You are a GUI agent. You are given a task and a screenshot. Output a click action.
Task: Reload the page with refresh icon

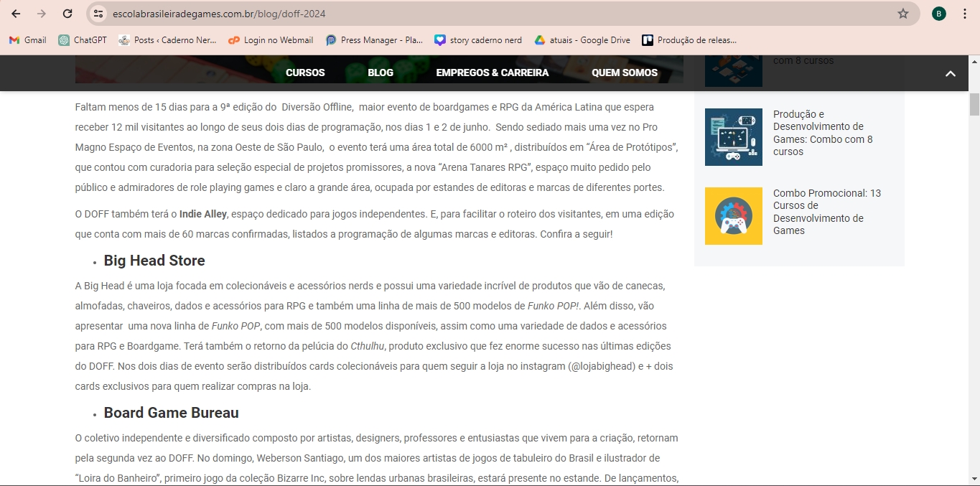67,14
